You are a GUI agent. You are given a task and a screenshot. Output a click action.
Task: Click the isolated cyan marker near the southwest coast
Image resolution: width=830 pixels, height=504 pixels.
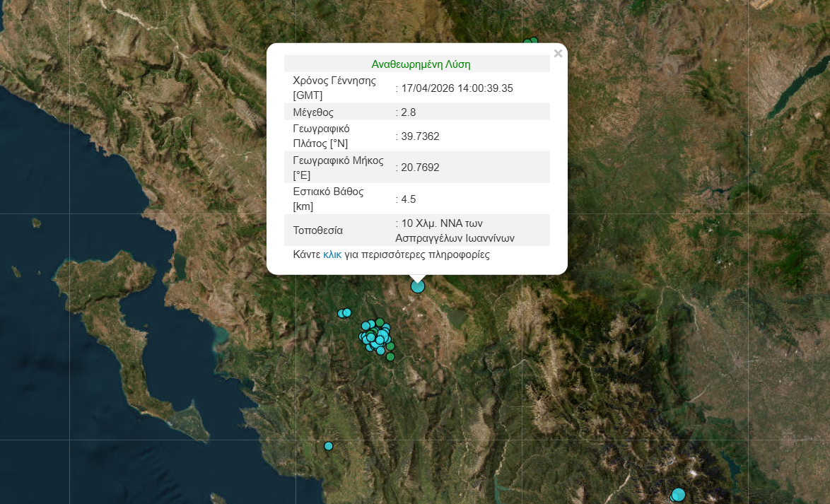(x=328, y=446)
